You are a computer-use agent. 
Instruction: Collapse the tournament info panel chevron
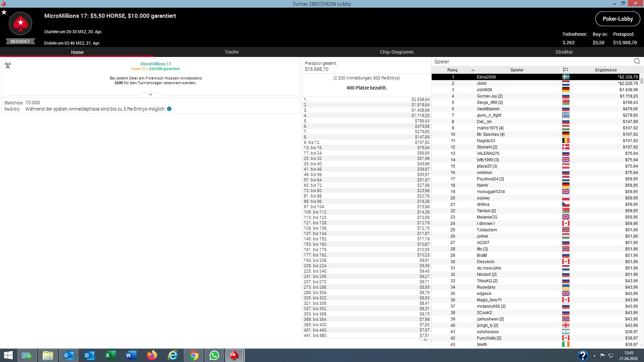pyautogui.click(x=151, y=95)
